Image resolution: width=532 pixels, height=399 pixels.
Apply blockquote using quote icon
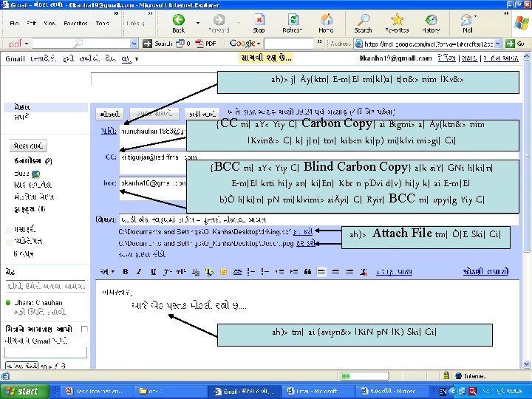point(307,271)
